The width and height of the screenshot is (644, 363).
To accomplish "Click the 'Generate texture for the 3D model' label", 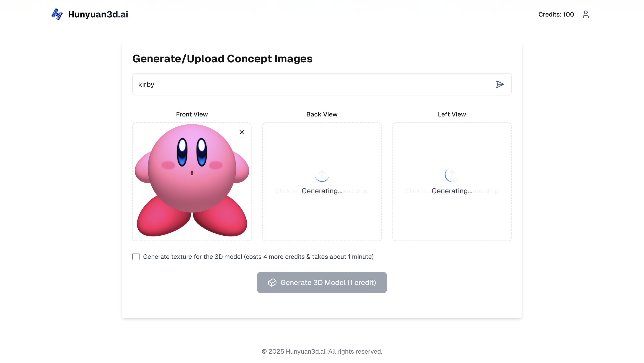I will coord(258,257).
